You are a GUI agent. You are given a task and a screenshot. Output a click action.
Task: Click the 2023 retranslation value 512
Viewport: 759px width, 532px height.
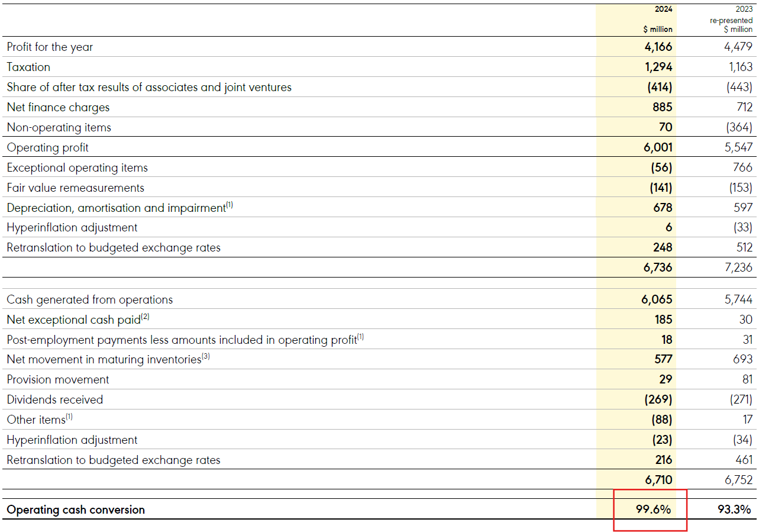point(744,247)
